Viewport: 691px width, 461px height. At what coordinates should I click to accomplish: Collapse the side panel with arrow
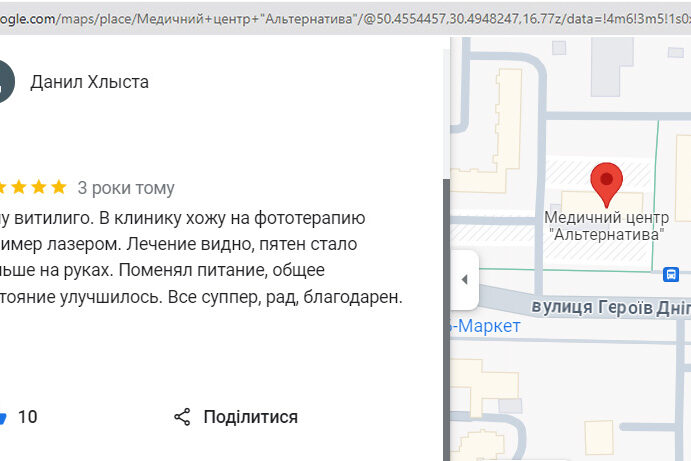pyautogui.click(x=464, y=279)
